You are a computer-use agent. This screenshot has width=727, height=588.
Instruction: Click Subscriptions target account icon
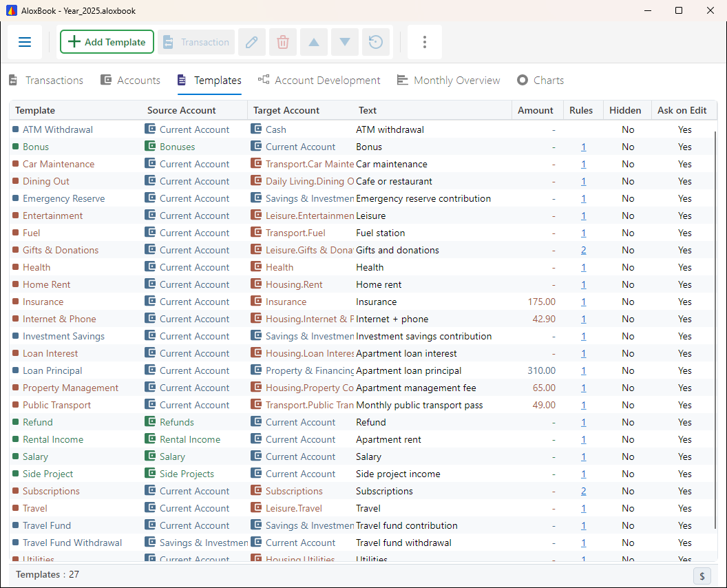click(x=256, y=491)
